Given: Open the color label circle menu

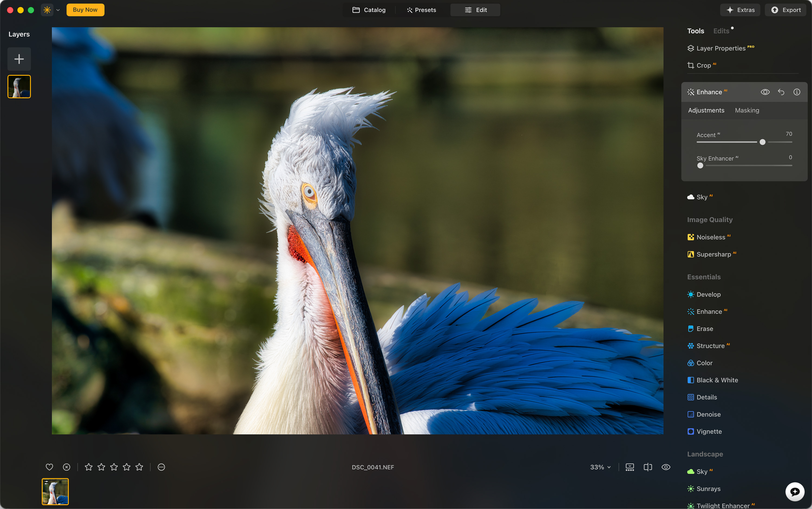Looking at the screenshot, I should [161, 467].
